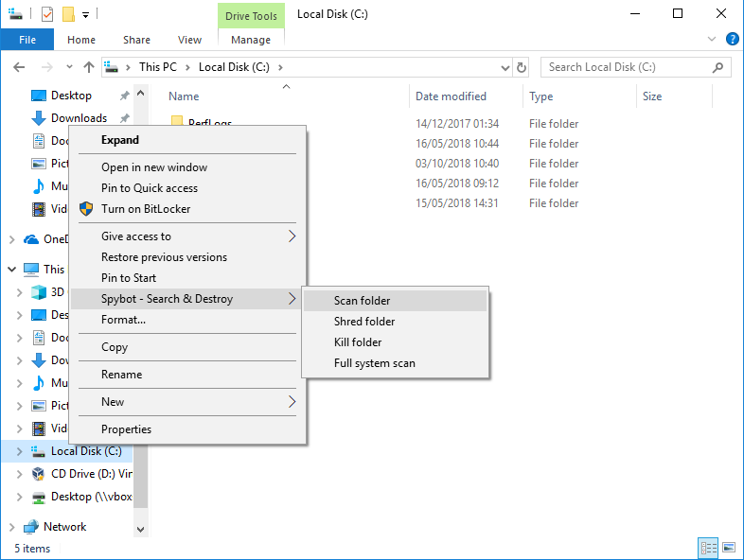Click the BitLocker shield icon

coord(86,209)
